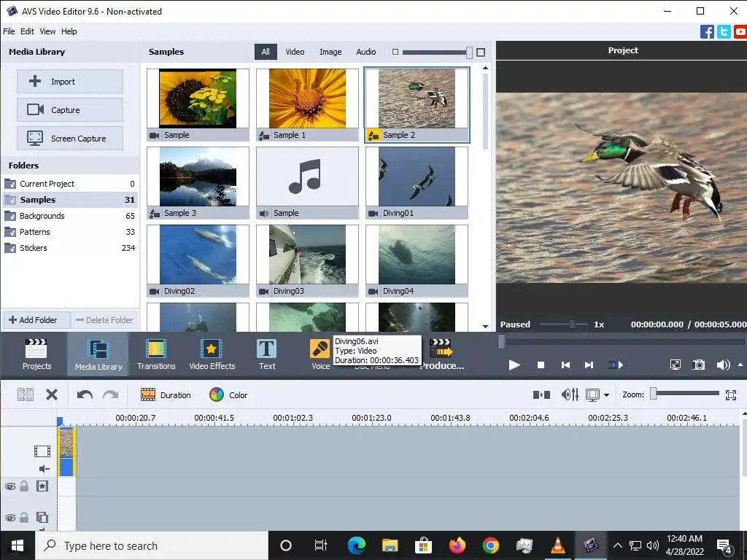Undo the last action

click(85, 394)
